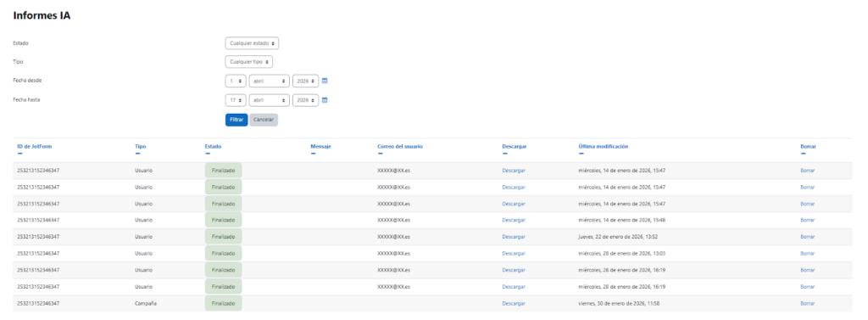Screen dimensions: 868x320
Task: Open the Fecha hasta year dropdown
Action: (305, 100)
